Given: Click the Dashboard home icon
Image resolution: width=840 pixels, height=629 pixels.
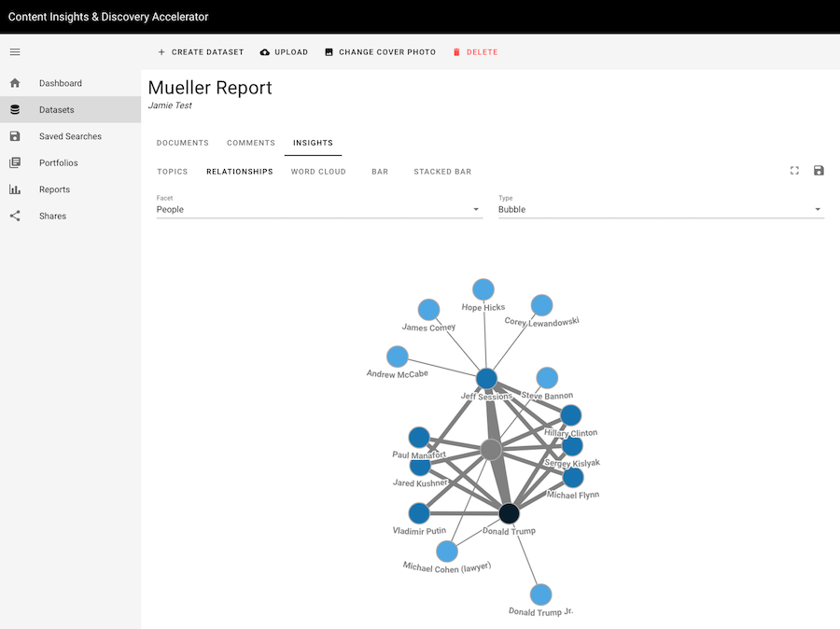Looking at the screenshot, I should [15, 83].
